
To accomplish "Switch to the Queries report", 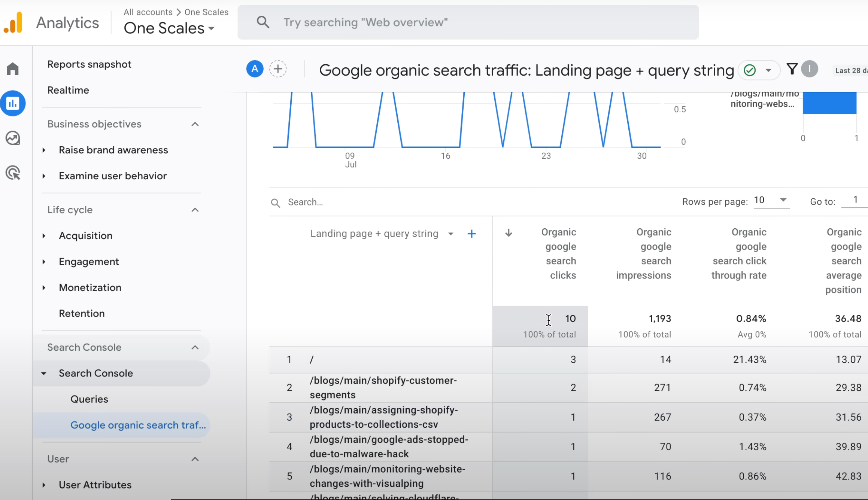I will [89, 399].
